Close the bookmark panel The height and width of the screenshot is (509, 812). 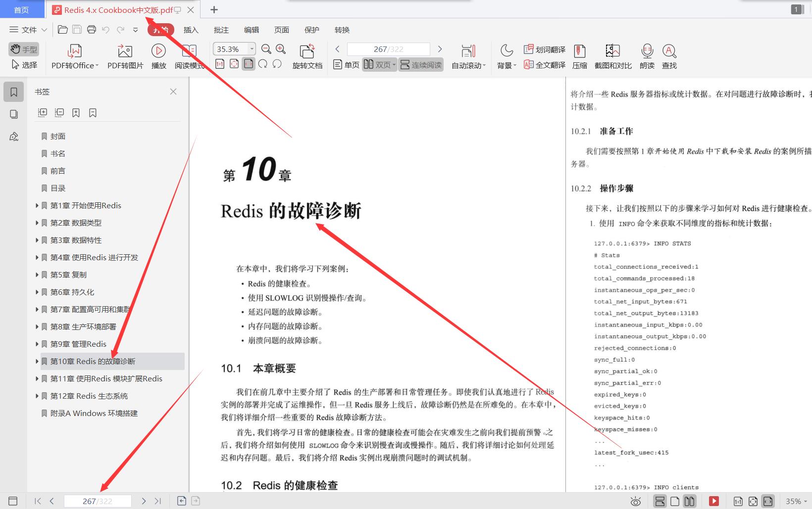(x=173, y=92)
